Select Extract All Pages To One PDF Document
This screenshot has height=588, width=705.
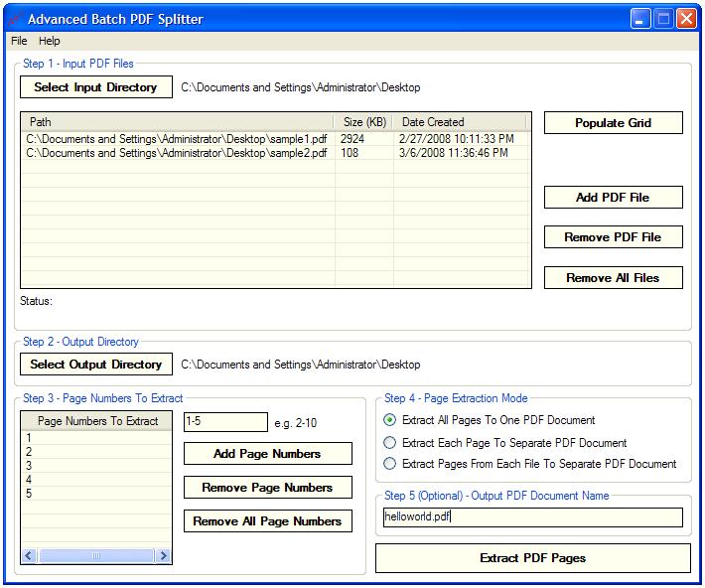pyautogui.click(x=390, y=420)
